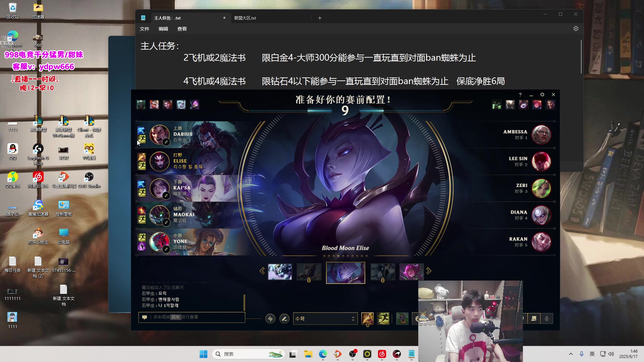
Task: Edit the rune page with pencil icon
Action: [x=284, y=318]
